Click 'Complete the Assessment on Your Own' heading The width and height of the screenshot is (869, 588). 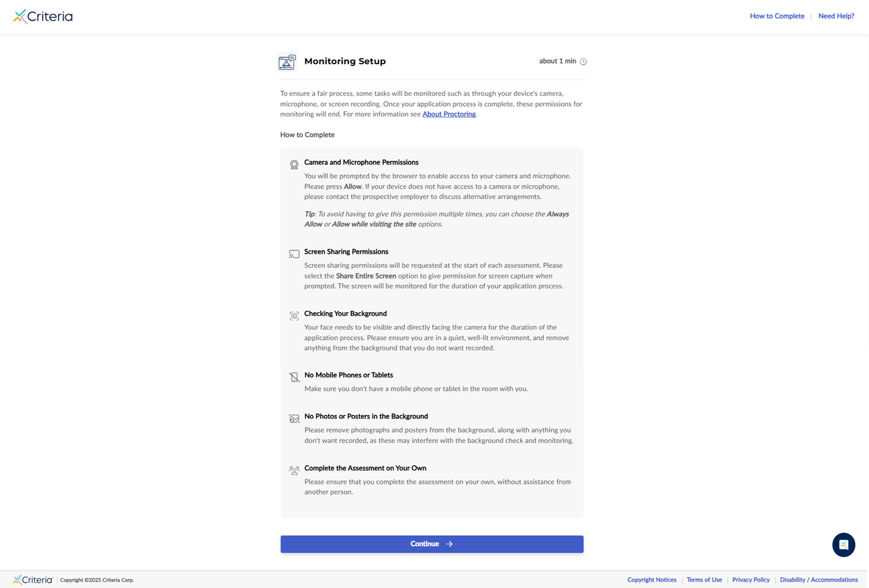365,468
